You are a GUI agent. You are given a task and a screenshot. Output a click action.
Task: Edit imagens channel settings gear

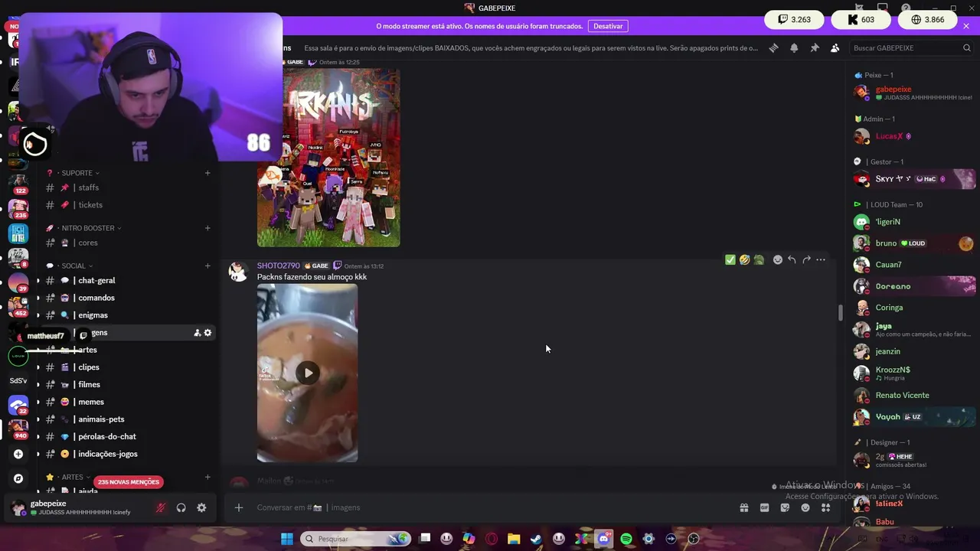coord(207,332)
